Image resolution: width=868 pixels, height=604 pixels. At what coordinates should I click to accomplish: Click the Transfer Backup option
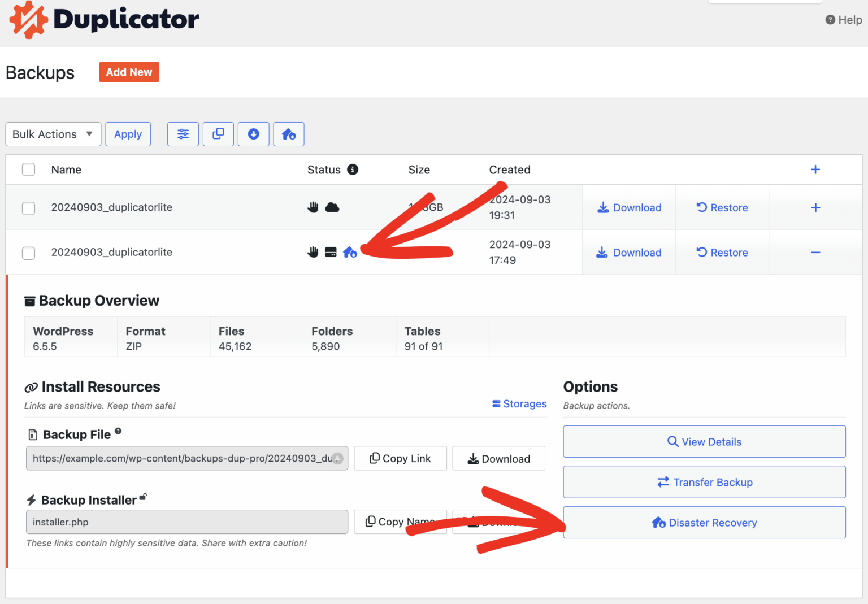pyautogui.click(x=704, y=482)
